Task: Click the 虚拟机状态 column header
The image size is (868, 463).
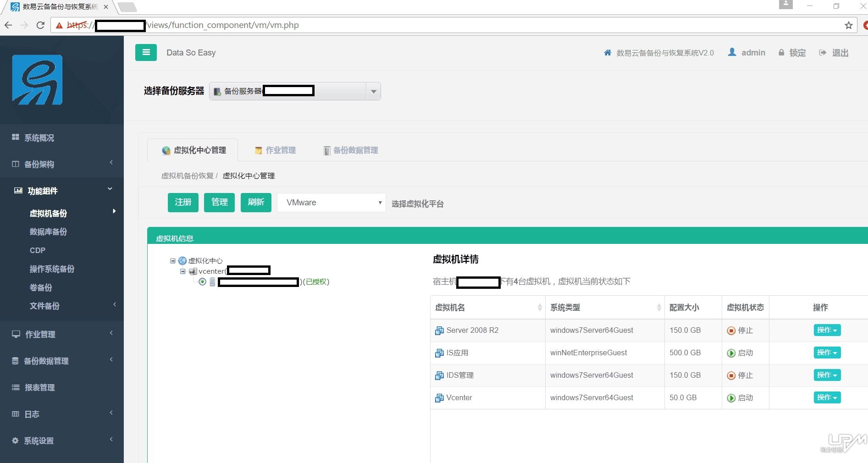Action: tap(746, 307)
